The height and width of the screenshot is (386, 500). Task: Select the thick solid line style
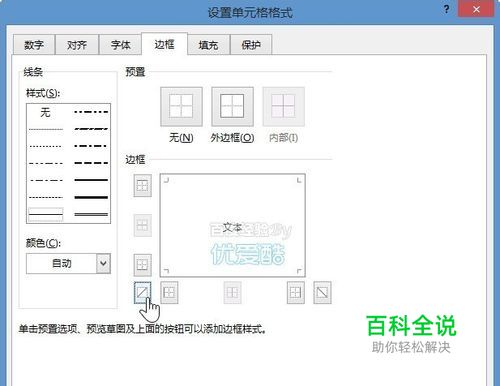pos(91,197)
